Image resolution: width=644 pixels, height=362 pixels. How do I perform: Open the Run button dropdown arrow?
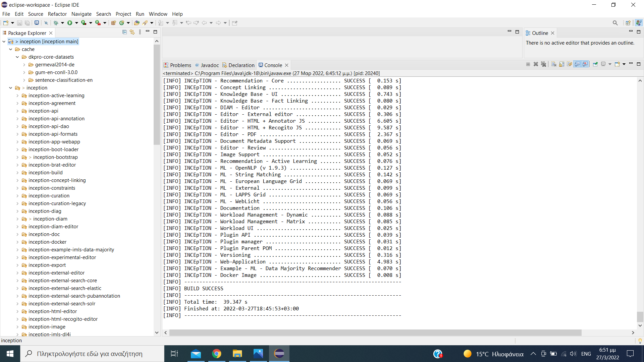(x=77, y=23)
